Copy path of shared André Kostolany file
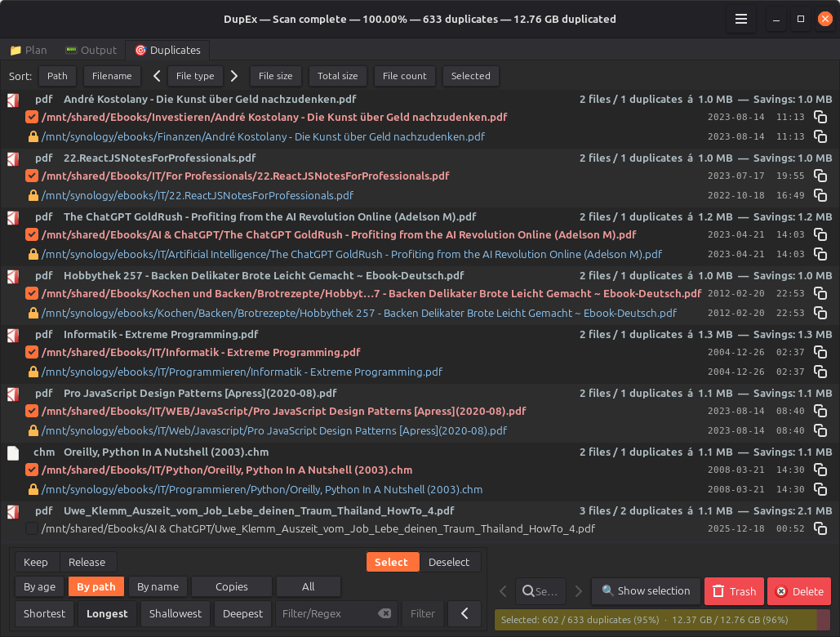Image resolution: width=840 pixels, height=637 pixels. pyautogui.click(x=820, y=117)
